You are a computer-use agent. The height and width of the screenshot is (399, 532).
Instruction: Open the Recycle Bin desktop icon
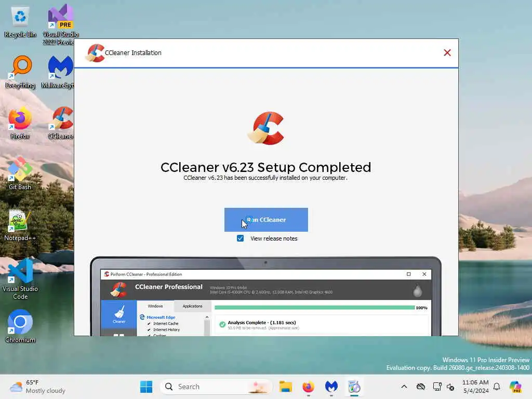(20, 21)
